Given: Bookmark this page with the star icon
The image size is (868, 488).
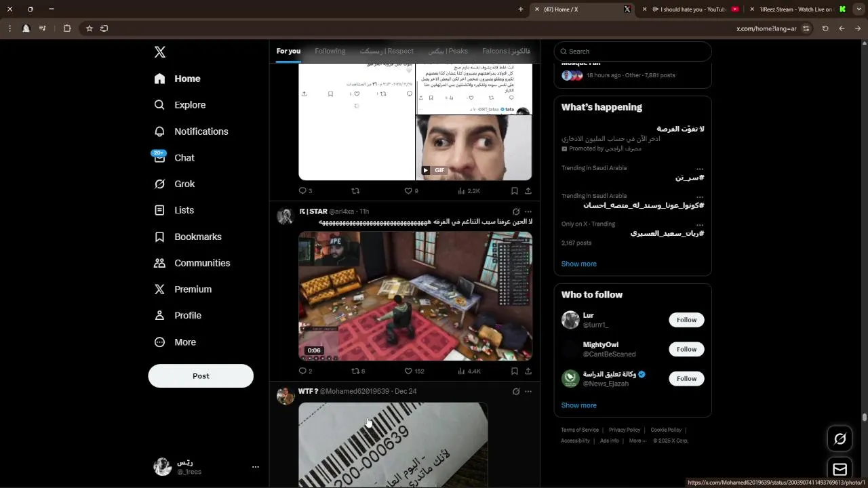Looking at the screenshot, I should (89, 28).
